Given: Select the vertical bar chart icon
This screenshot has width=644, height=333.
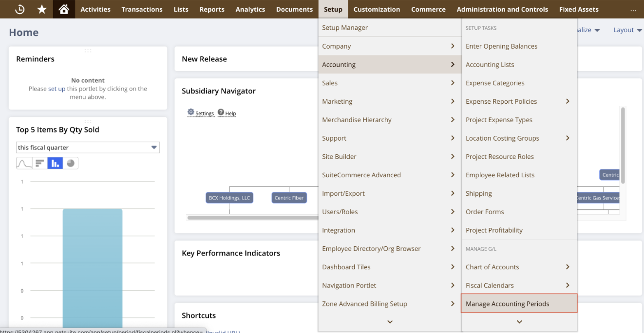Looking at the screenshot, I should coord(55,163).
